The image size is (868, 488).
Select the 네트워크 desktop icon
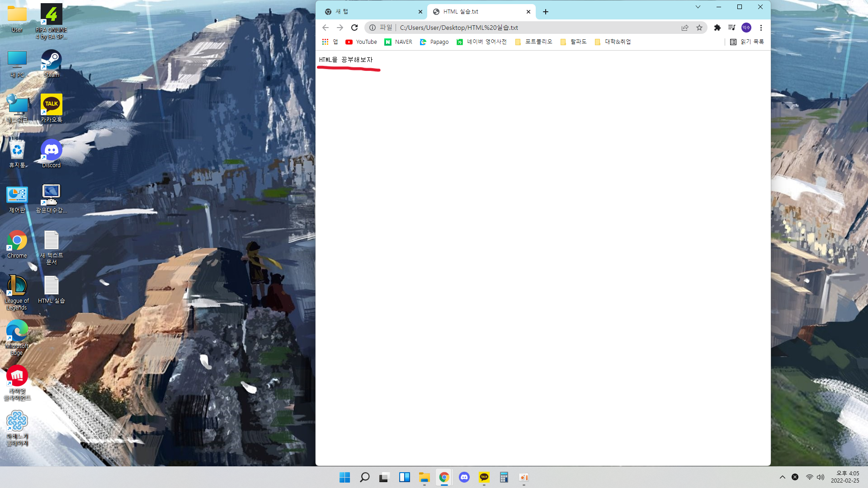(17, 109)
